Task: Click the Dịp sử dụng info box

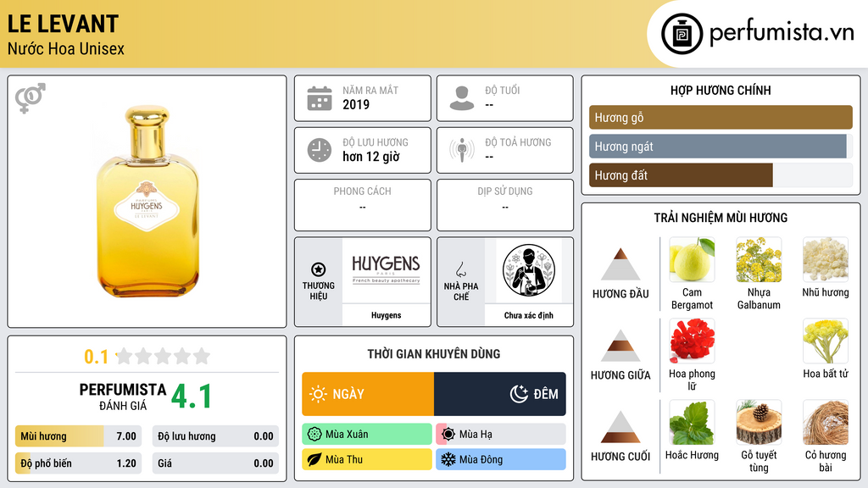Action: click(x=505, y=205)
